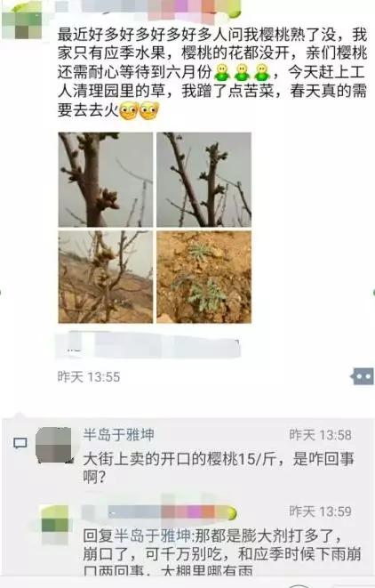Open 半岛于雅坤 commenter profile name
The image size is (375, 588).
[x=118, y=435]
